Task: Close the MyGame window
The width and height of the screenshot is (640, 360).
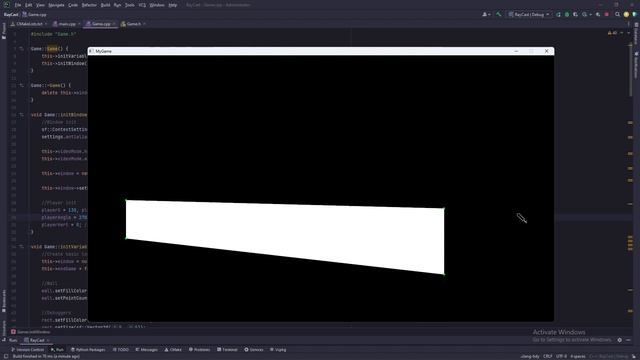Action: click(x=547, y=51)
